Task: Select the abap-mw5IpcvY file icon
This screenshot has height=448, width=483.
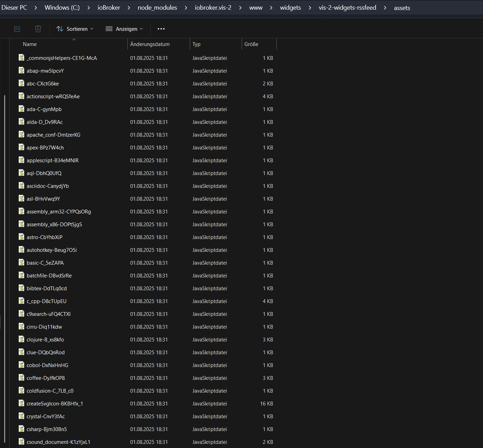Action: coord(21,71)
